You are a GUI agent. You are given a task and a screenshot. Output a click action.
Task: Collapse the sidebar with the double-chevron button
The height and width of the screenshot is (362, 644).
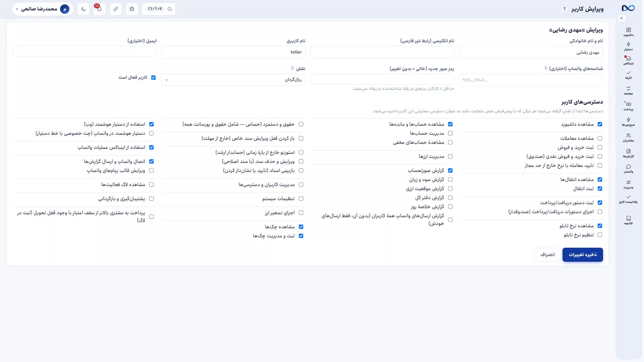tap(621, 18)
